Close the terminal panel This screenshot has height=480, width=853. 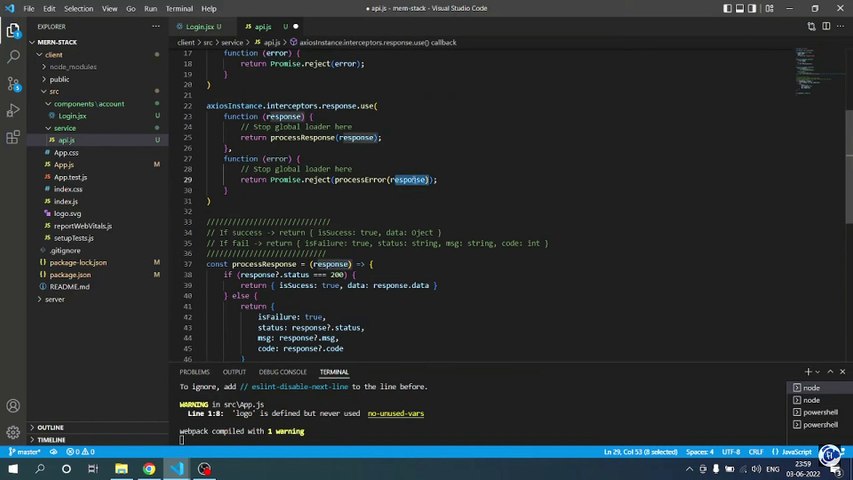[843, 372]
